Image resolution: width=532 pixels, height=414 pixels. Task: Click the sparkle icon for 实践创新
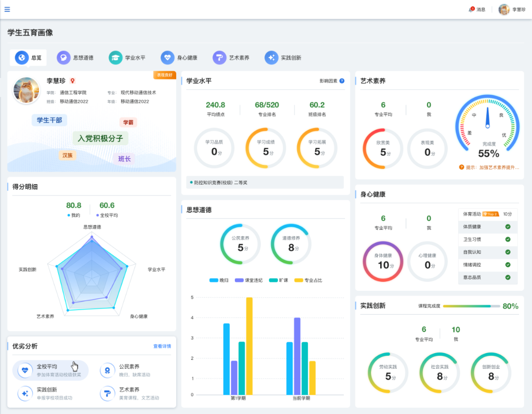[271, 58]
